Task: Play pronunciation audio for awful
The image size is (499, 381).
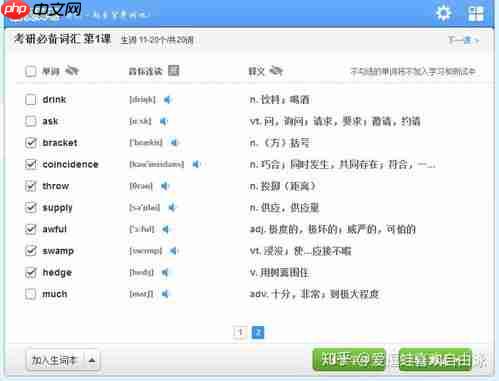Action: [166, 229]
